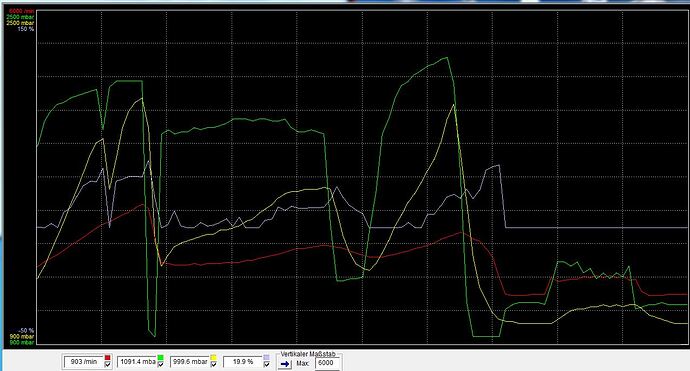Click the blue arrow in Vertikaler Maßstab
The width and height of the screenshot is (690, 371).
coord(285,364)
